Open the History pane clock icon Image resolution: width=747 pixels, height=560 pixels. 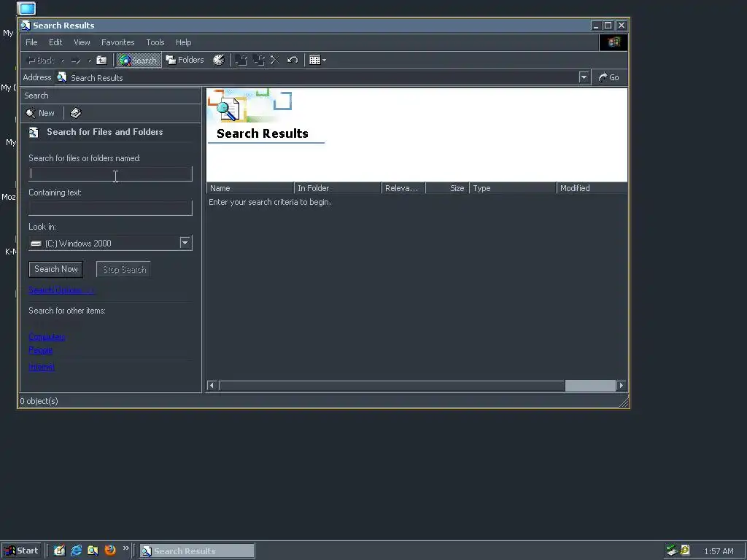pos(218,60)
